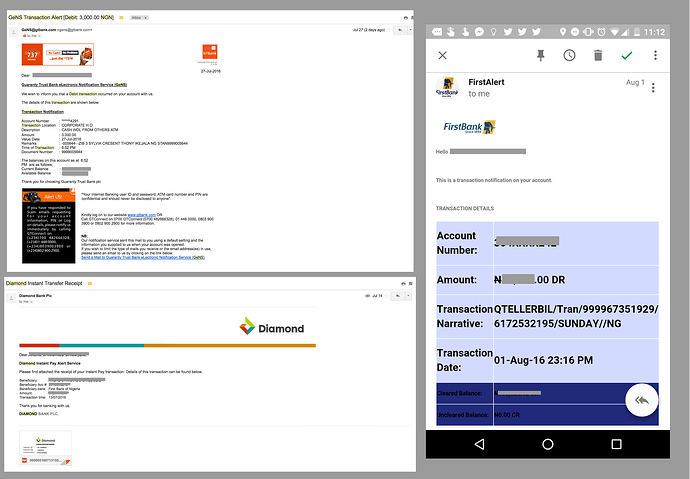Open GeNS email in new window icon
Image resolution: width=690 pixels, height=479 pixels.
412,18
